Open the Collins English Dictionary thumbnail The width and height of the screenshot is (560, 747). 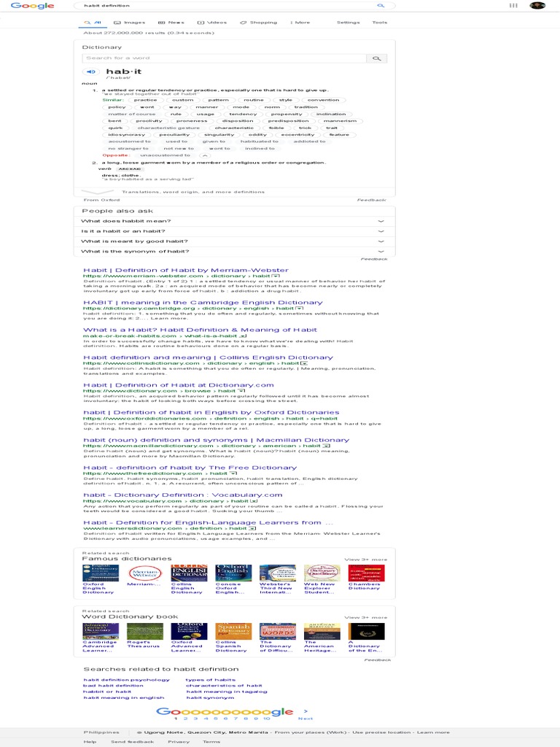[x=189, y=573]
